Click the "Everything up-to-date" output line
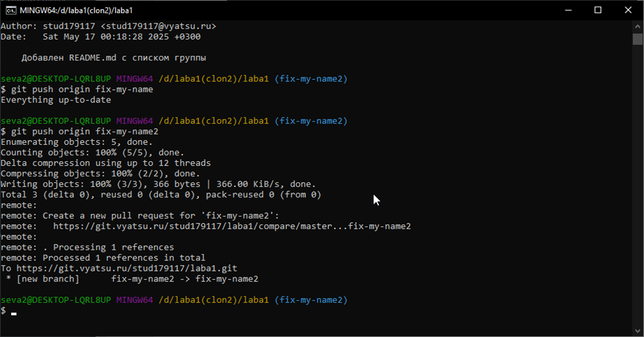 click(x=56, y=100)
